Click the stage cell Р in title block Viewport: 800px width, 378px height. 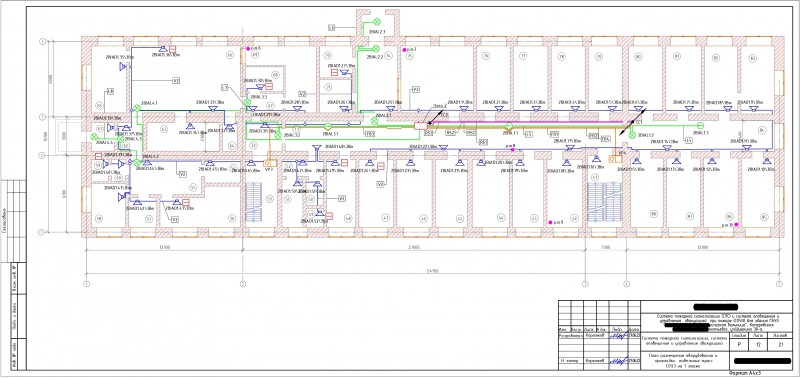pos(740,345)
